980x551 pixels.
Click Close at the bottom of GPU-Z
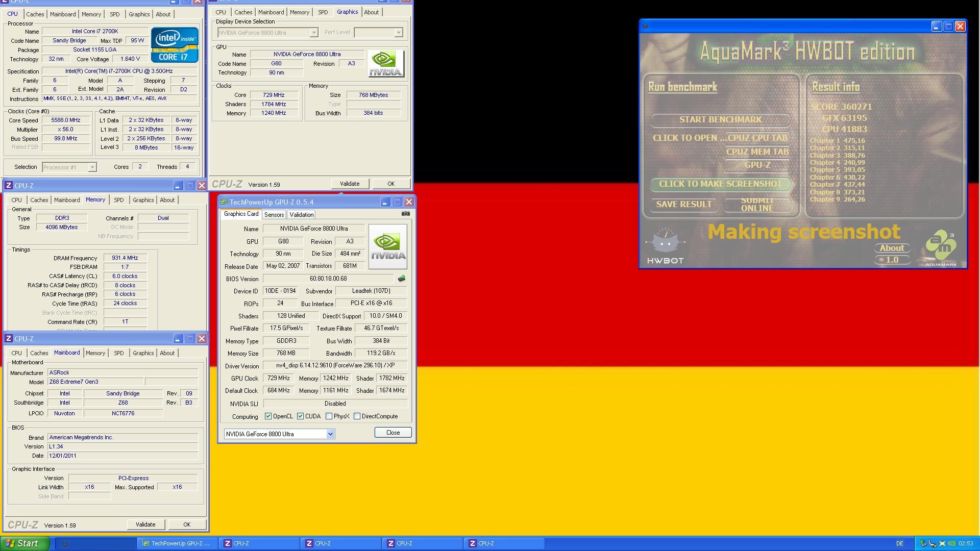(x=393, y=433)
